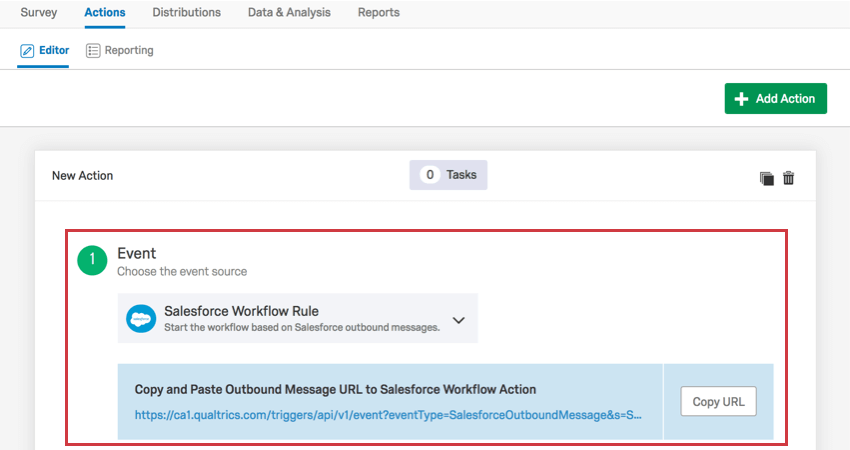
Task: Duplicate the New Action with copy icon
Action: 767,178
